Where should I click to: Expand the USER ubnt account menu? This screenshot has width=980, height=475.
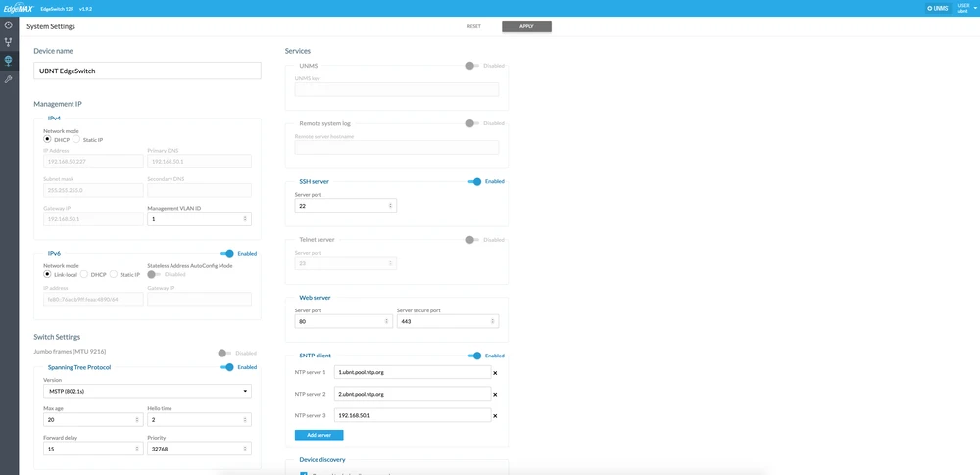(x=963, y=8)
